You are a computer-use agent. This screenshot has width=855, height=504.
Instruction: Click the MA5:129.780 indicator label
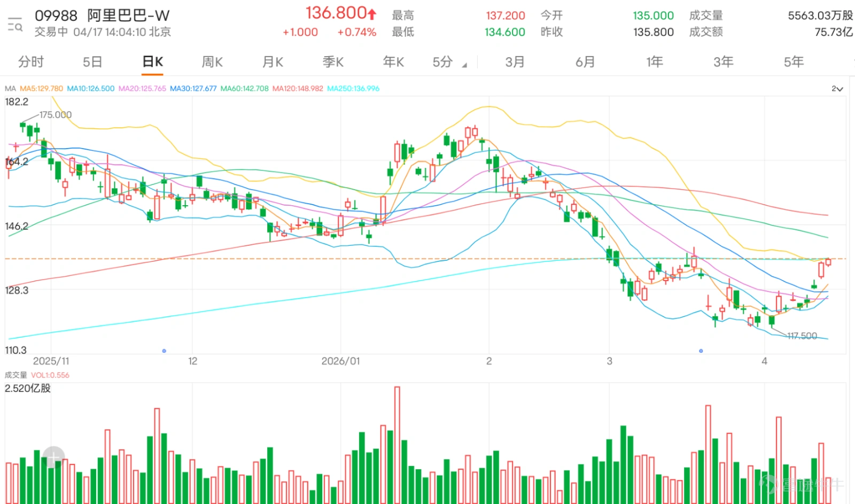point(41,89)
